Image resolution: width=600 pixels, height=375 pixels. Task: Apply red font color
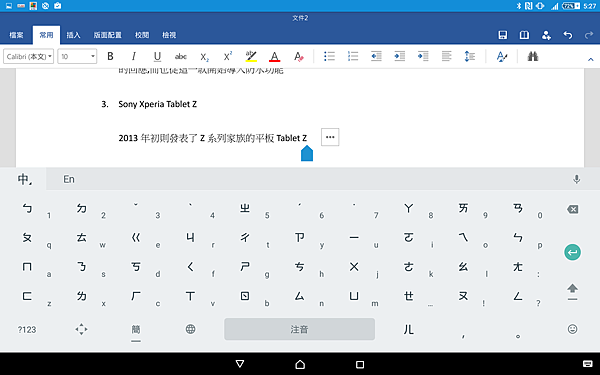[x=274, y=57]
